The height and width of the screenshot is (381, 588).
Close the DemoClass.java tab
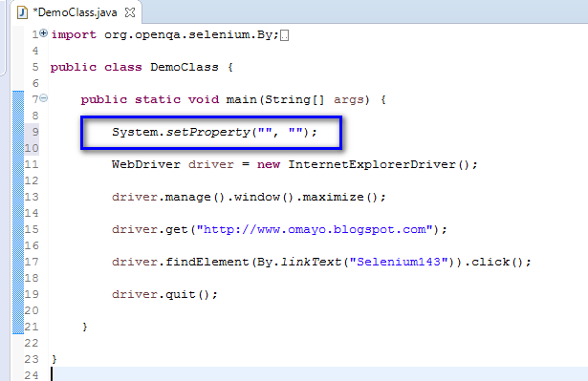point(130,12)
